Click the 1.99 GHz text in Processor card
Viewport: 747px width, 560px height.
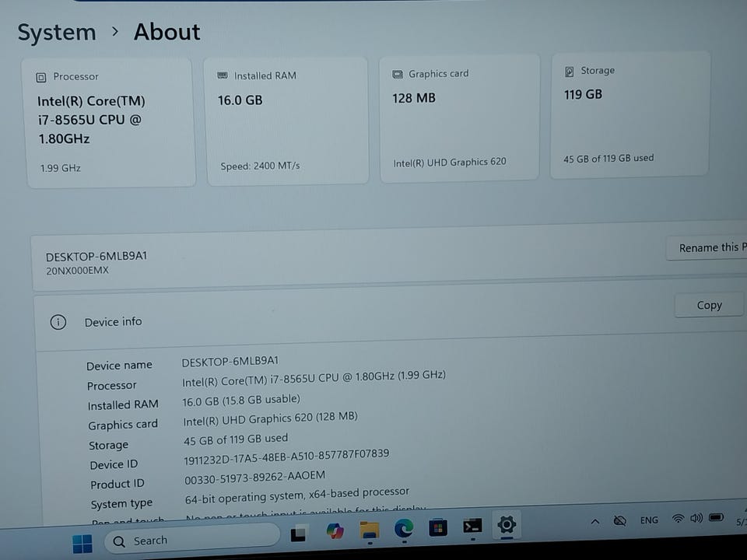[60, 168]
